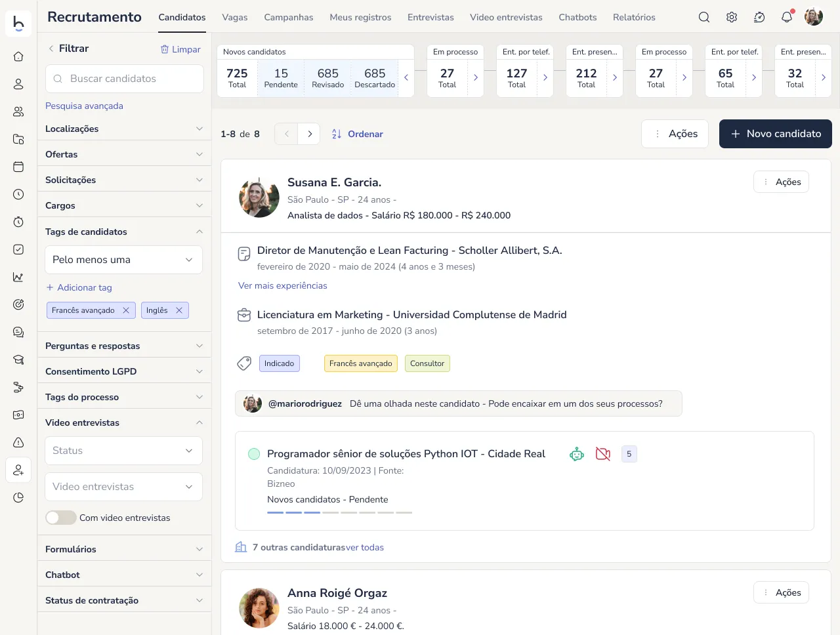Click the single person sidebar icon

coord(18,84)
